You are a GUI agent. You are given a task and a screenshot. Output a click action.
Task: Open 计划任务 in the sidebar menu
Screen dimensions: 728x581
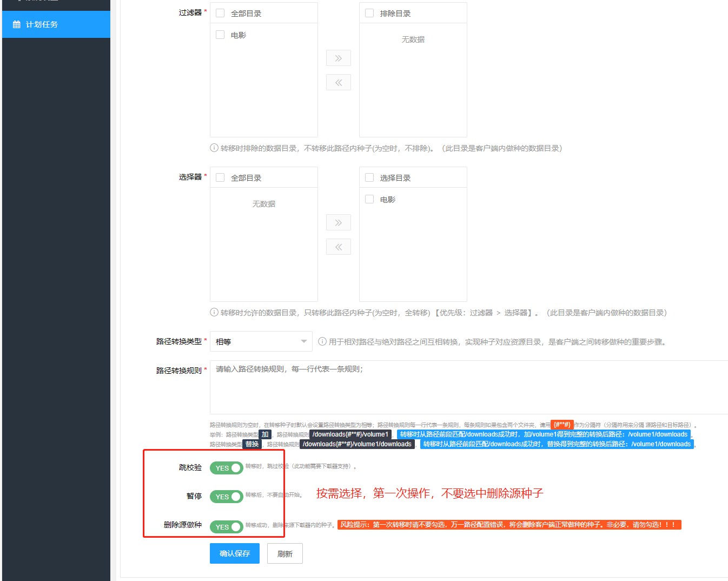42,24
